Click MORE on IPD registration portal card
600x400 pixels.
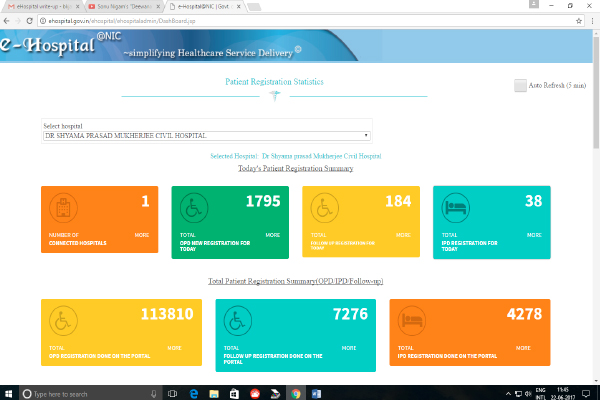523,348
